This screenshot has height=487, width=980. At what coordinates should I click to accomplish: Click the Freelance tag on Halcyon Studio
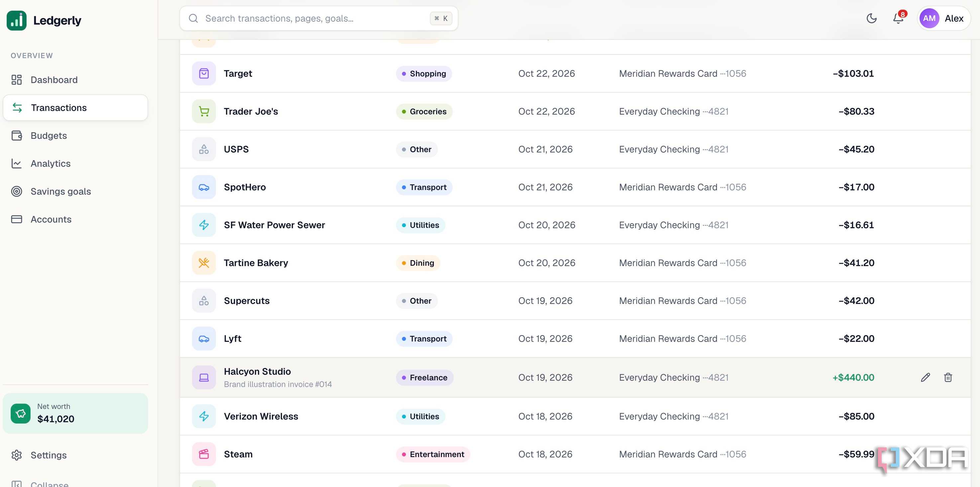click(425, 377)
